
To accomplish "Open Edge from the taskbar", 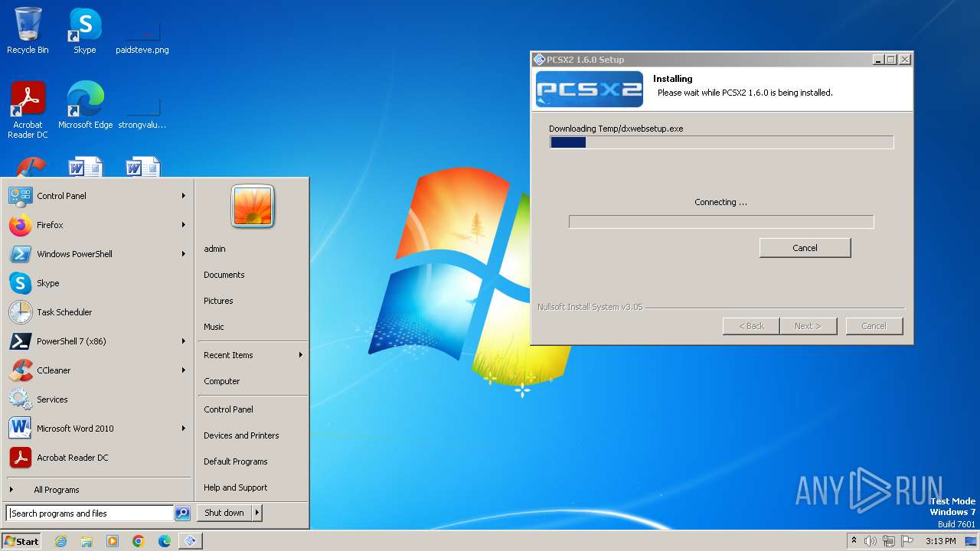I will 165,541.
